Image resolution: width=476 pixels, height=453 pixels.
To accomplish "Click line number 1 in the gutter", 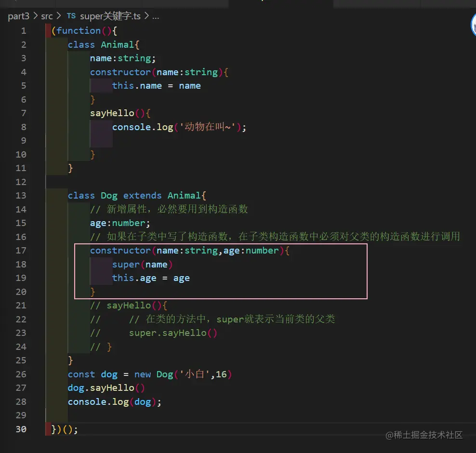I will (x=24, y=31).
